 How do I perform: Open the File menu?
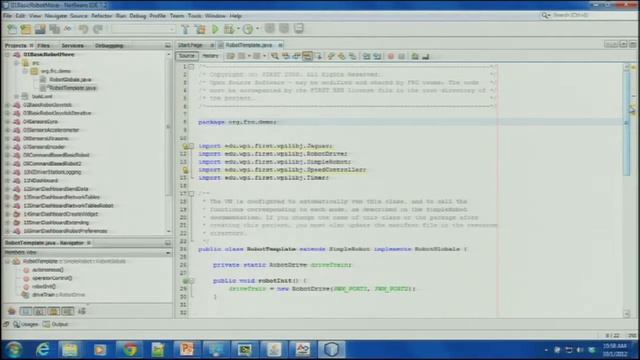point(7,16)
